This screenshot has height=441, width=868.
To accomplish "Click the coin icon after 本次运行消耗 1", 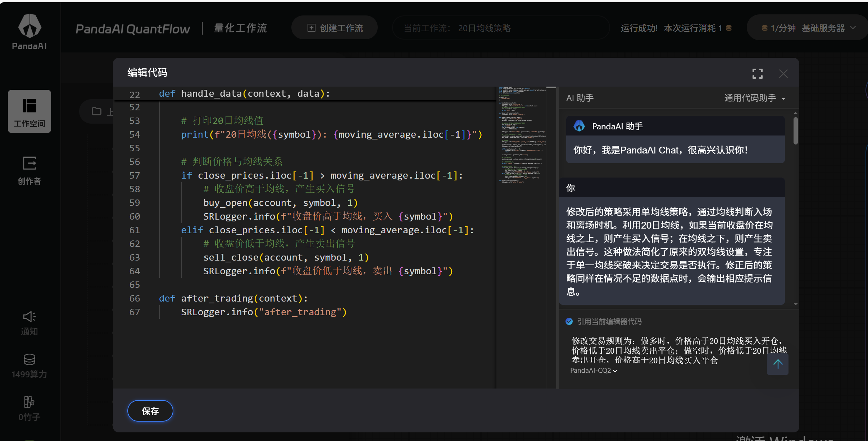I will tap(729, 28).
